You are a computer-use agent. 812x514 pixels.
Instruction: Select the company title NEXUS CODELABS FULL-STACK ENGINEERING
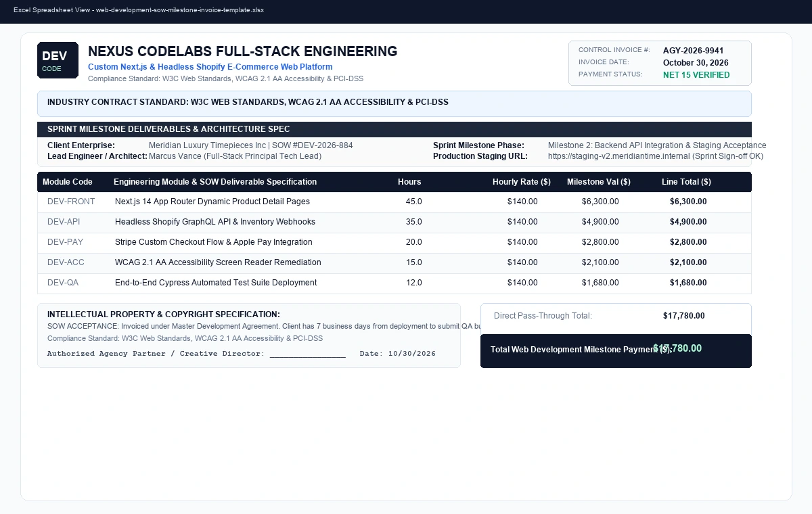click(243, 51)
